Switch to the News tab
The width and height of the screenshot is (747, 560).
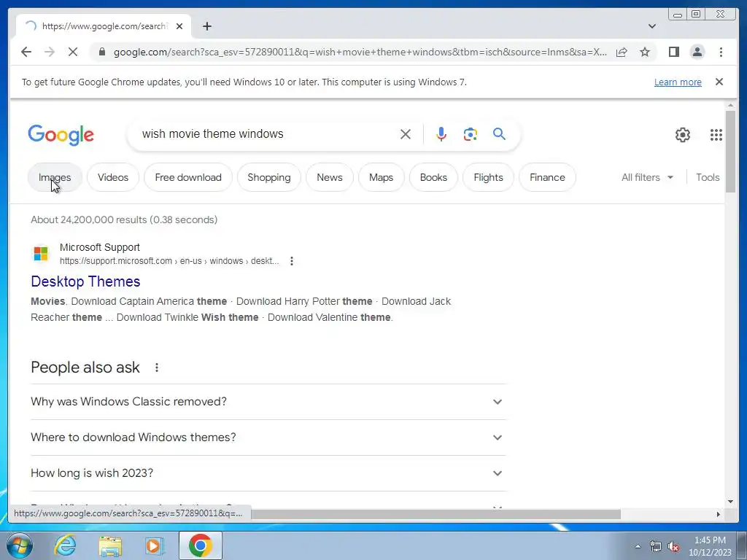330,177
